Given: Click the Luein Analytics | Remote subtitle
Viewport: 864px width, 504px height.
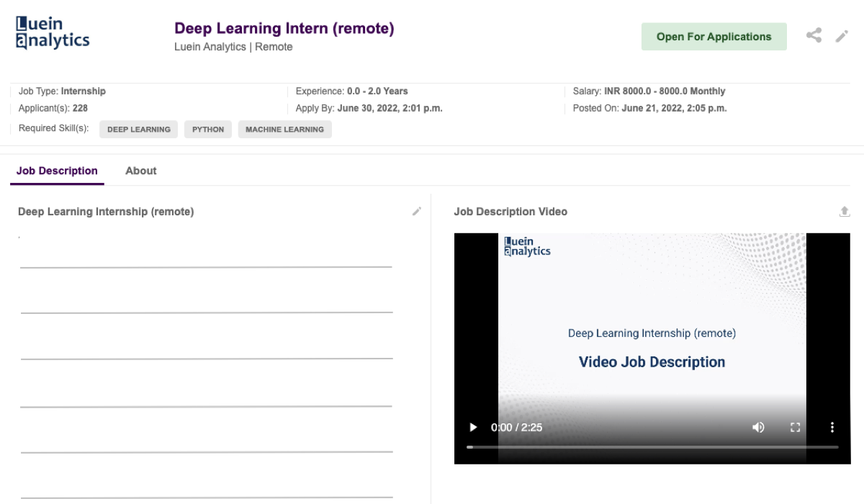Looking at the screenshot, I should (233, 47).
